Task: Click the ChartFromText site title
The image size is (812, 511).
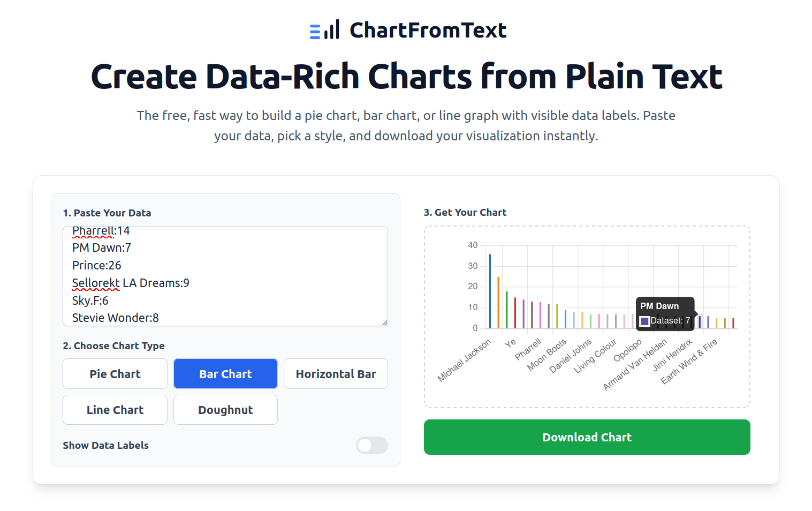Action: tap(428, 30)
